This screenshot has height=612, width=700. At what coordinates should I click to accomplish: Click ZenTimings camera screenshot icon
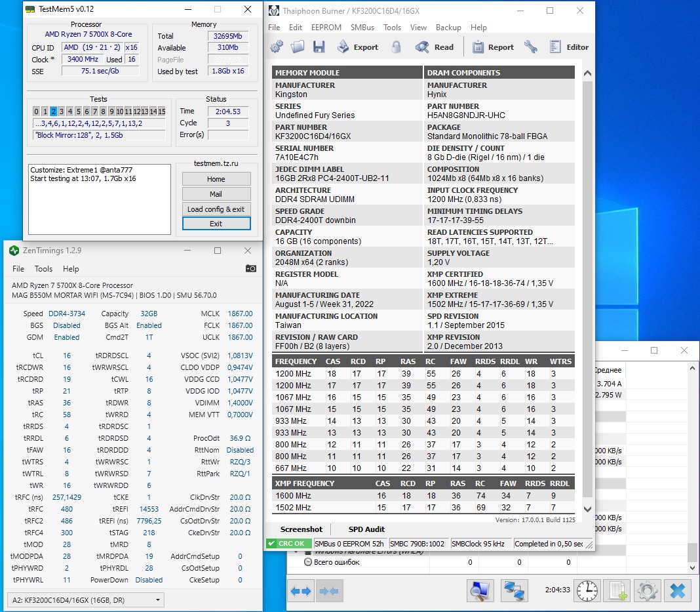(x=251, y=268)
